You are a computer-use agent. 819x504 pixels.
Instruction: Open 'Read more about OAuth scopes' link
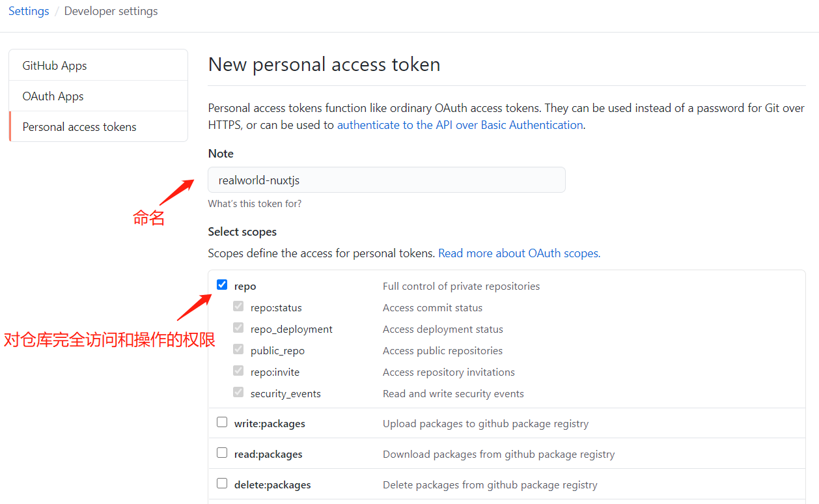click(519, 253)
